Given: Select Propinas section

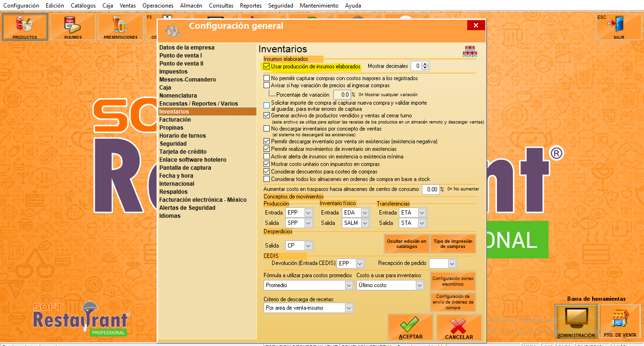Looking at the screenshot, I should pyautogui.click(x=171, y=128).
